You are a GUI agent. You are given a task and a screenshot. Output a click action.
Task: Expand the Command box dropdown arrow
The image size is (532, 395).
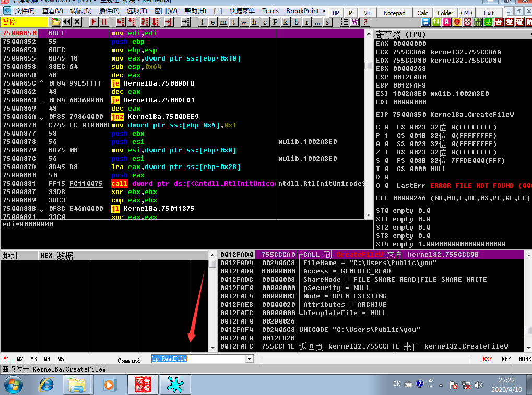click(250, 358)
